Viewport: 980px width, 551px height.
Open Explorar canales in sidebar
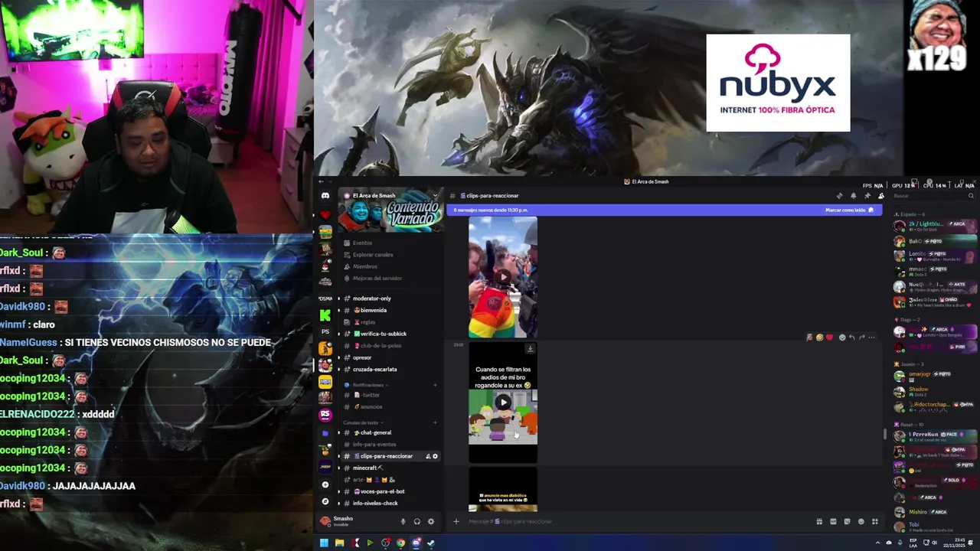tap(390, 255)
